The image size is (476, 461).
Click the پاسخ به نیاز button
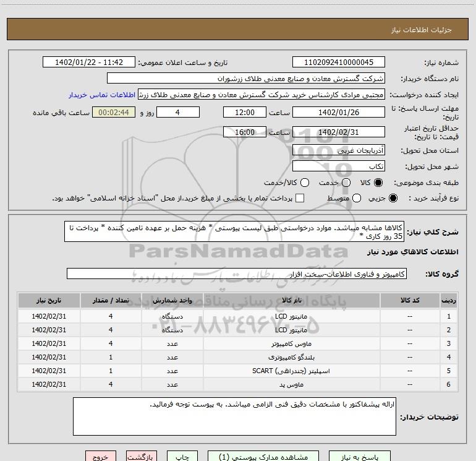point(359,457)
